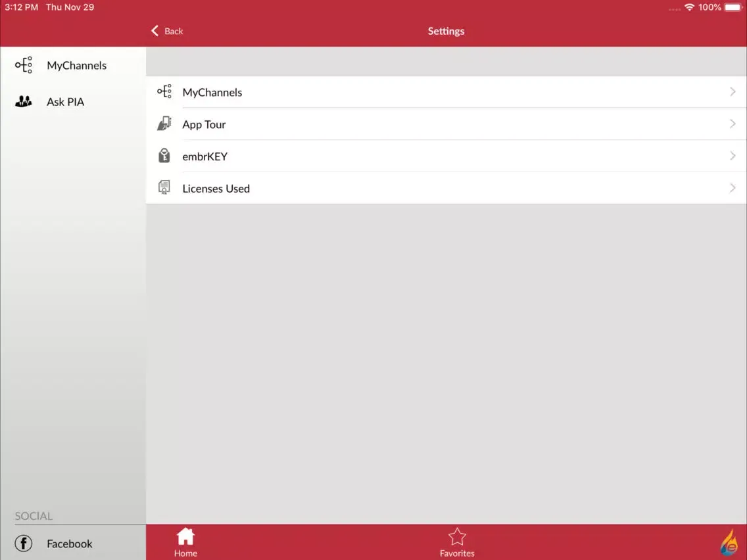Expand the MyChannels row chevron
Image resolution: width=747 pixels, height=560 pixels.
tap(733, 92)
